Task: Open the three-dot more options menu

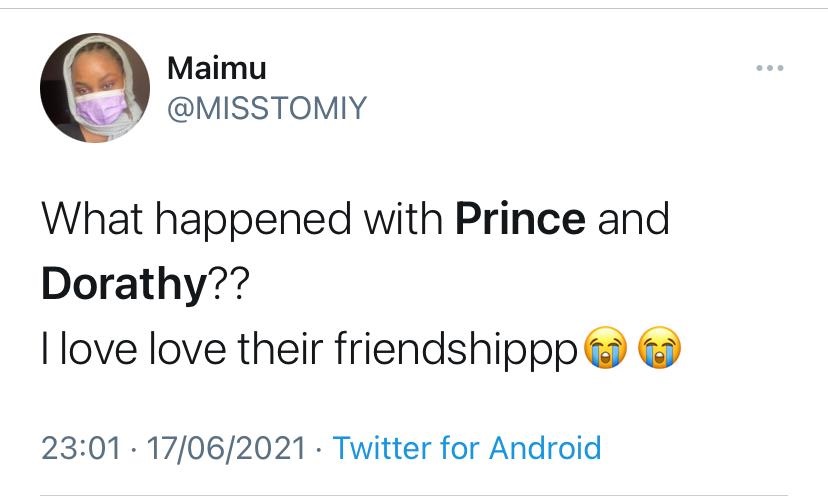Action: coord(770,68)
